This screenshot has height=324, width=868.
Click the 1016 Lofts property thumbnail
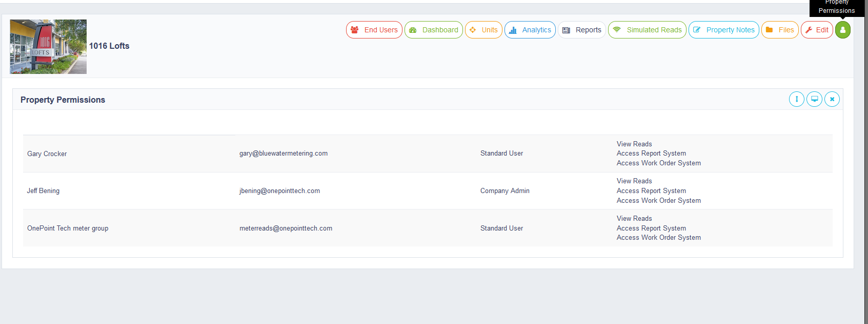[x=48, y=47]
